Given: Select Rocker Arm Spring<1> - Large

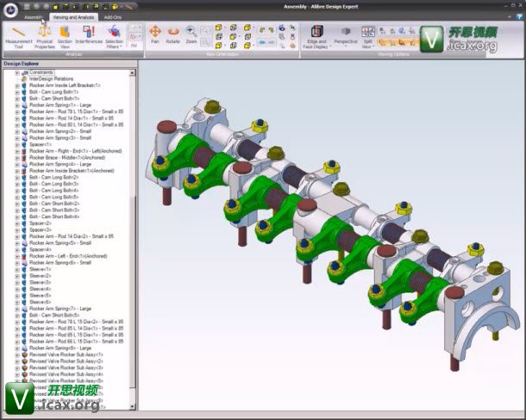Looking at the screenshot, I should pyautogui.click(x=60, y=105).
